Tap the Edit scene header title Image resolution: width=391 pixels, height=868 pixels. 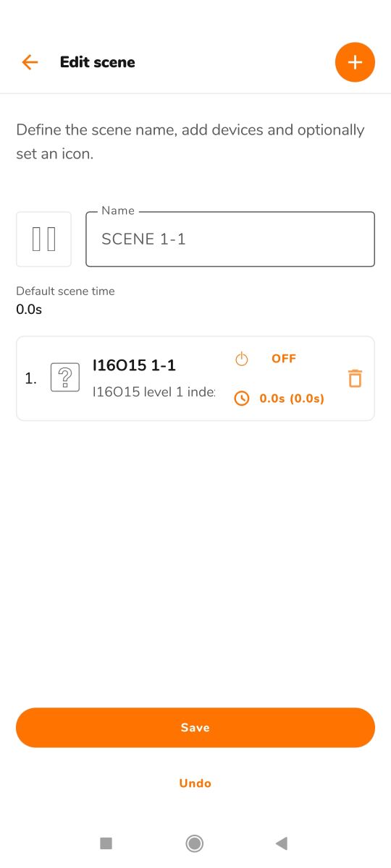98,62
